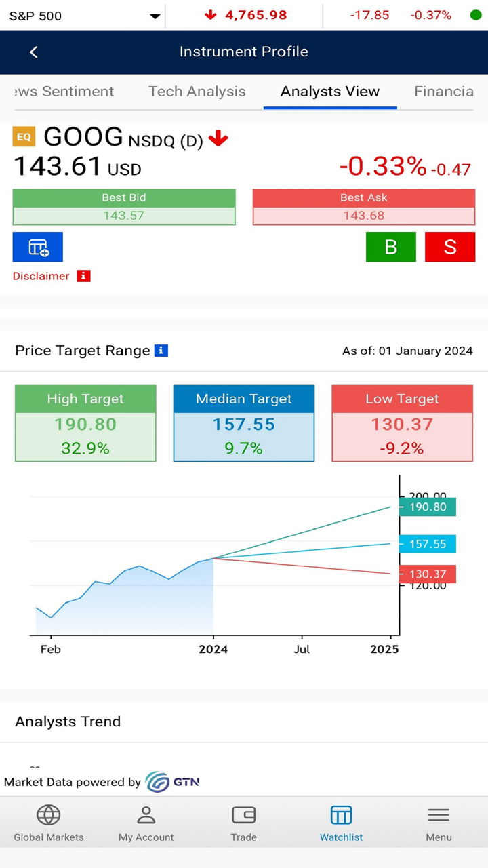The width and height of the screenshot is (488, 868).
Task: Expand the S&P 500 index dropdown
Action: tap(155, 16)
